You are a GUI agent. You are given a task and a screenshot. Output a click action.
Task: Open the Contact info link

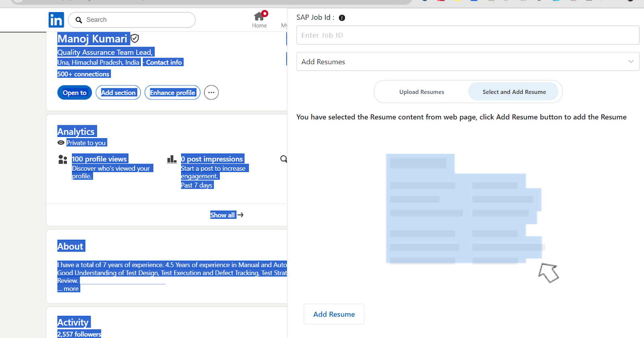click(x=163, y=62)
